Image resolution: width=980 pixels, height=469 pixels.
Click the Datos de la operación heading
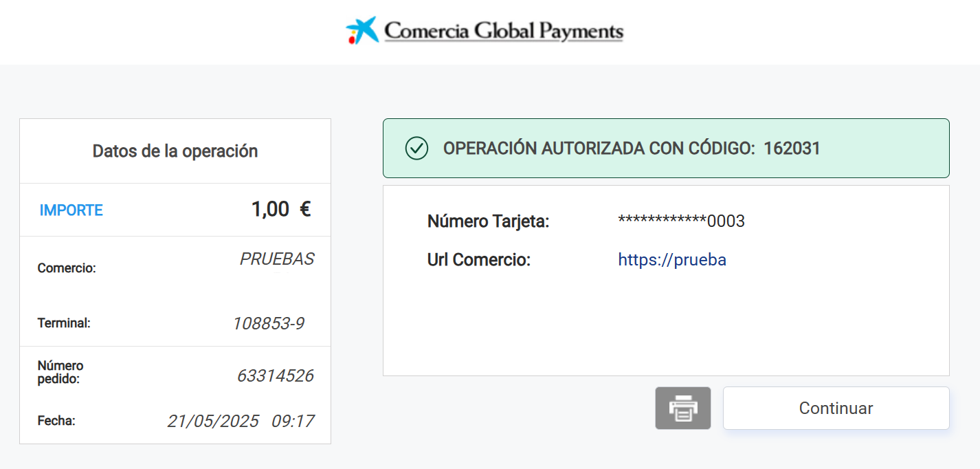(175, 151)
